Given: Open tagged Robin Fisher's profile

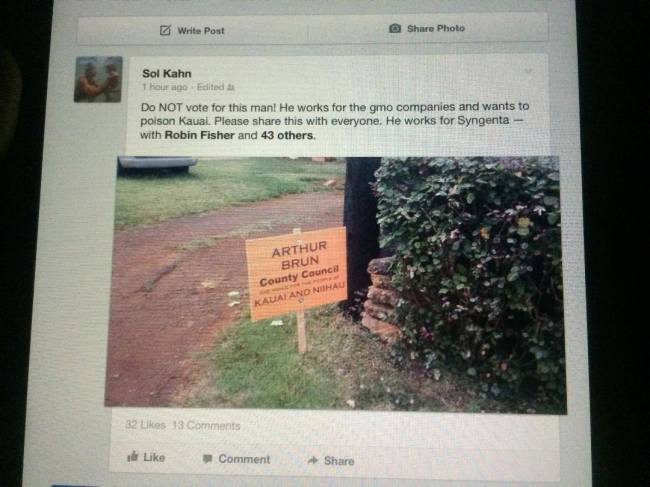Looking at the screenshot, I should click(x=199, y=135).
